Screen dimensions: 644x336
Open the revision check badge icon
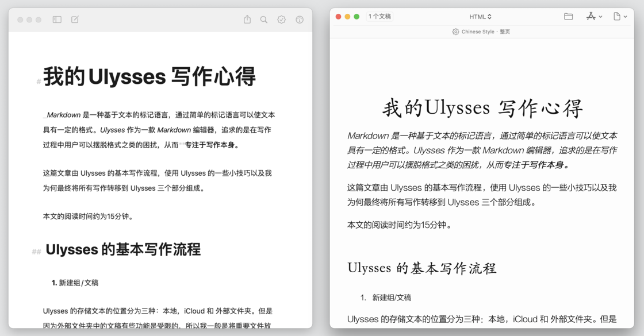click(x=281, y=20)
